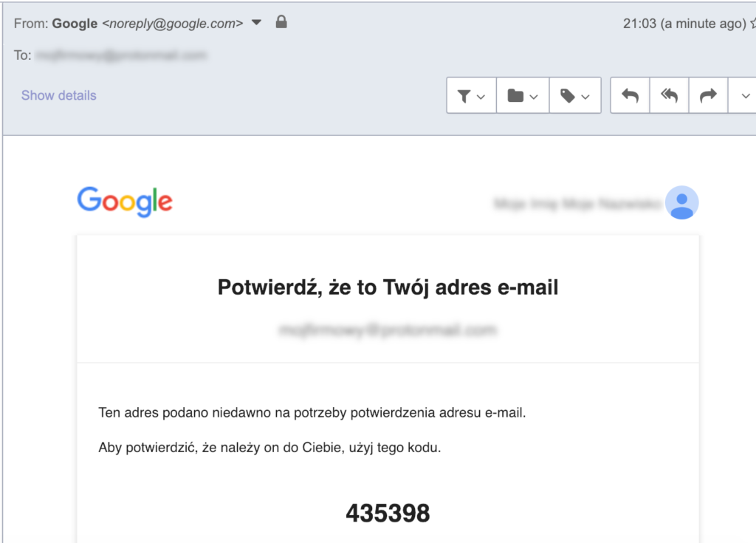756x543 pixels.
Task: Click the sender address noreply@google.com
Action: [172, 24]
